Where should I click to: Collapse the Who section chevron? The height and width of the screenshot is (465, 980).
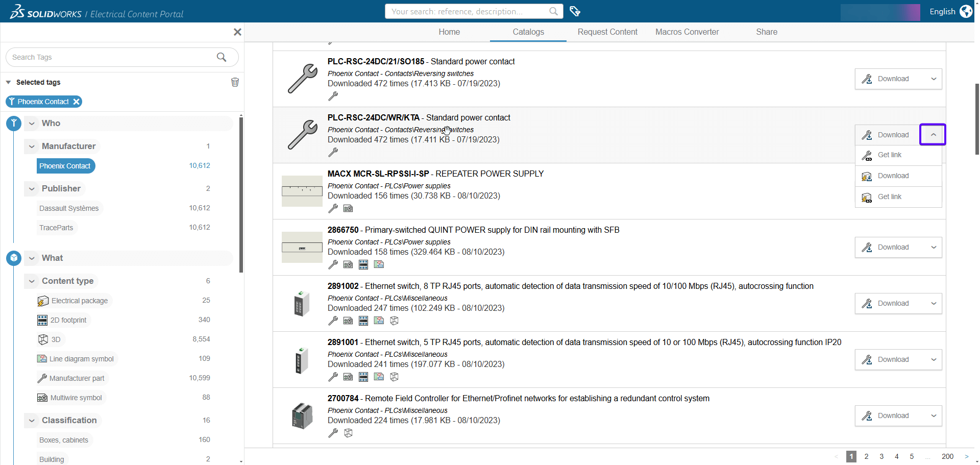(32, 123)
